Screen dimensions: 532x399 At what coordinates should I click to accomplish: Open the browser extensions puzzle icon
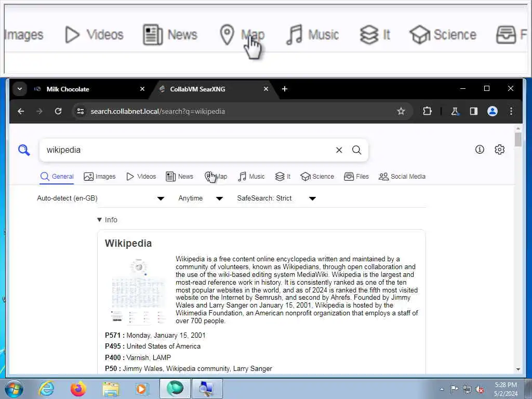[x=427, y=111]
